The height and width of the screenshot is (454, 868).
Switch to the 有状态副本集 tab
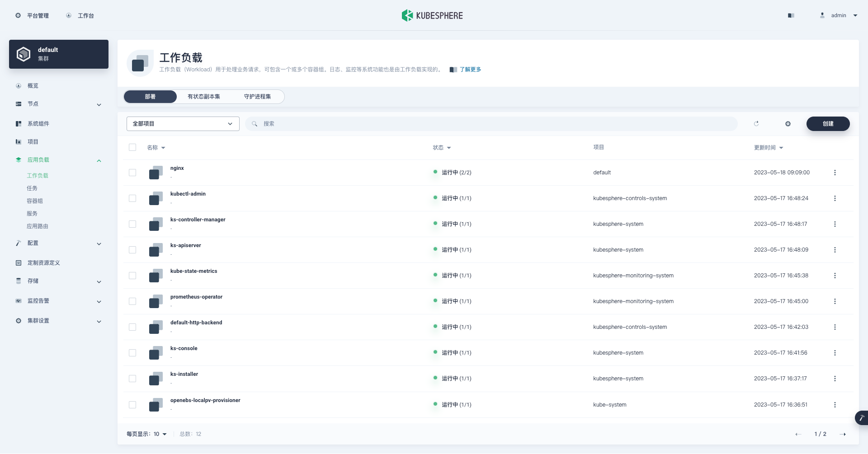pyautogui.click(x=204, y=97)
